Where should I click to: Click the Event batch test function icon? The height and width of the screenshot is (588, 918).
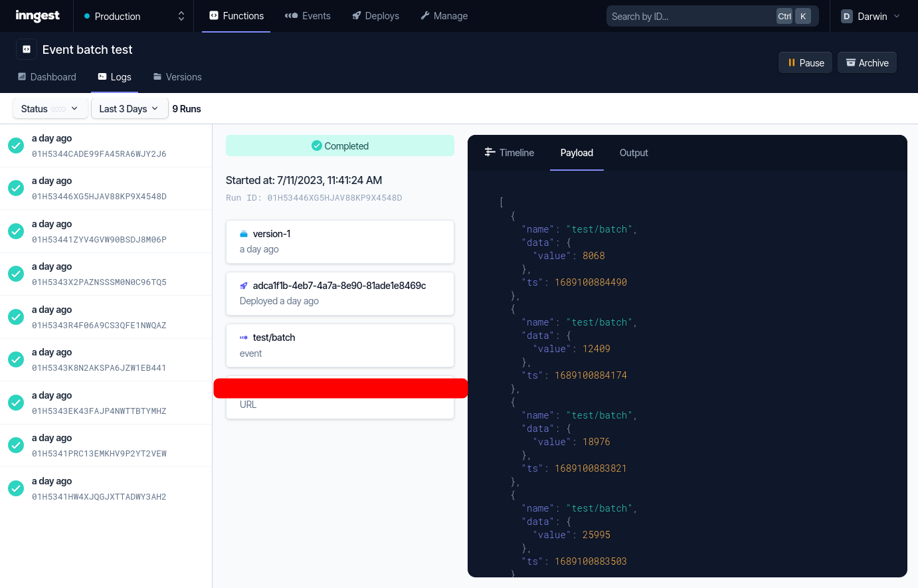(26, 49)
